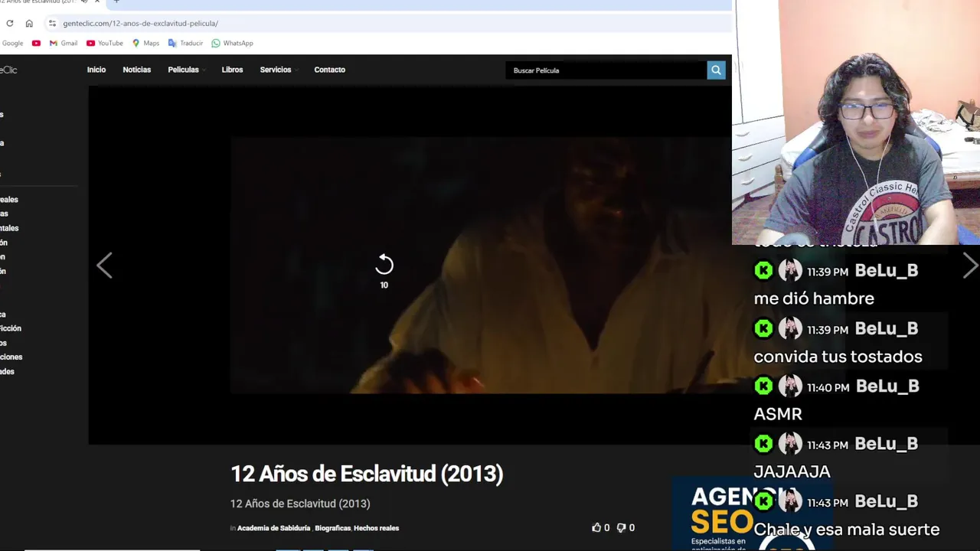
Task: Open site information icon beside the URL
Action: coord(52,24)
